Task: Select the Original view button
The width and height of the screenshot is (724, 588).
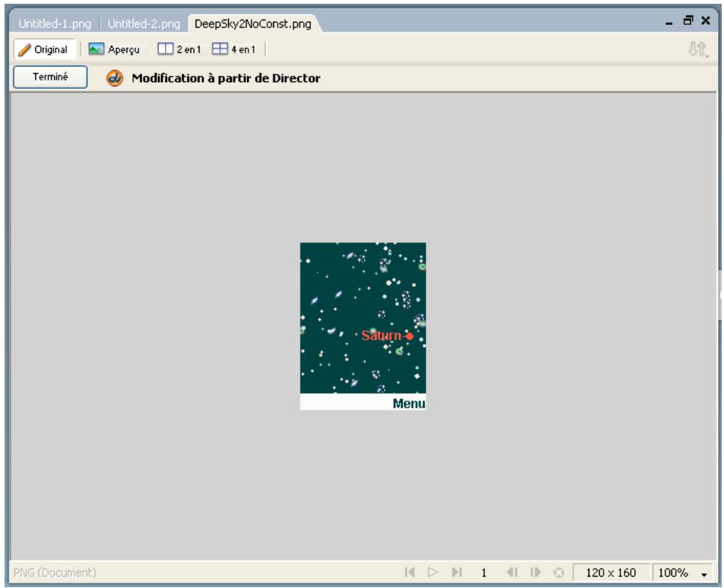Action: (x=44, y=50)
